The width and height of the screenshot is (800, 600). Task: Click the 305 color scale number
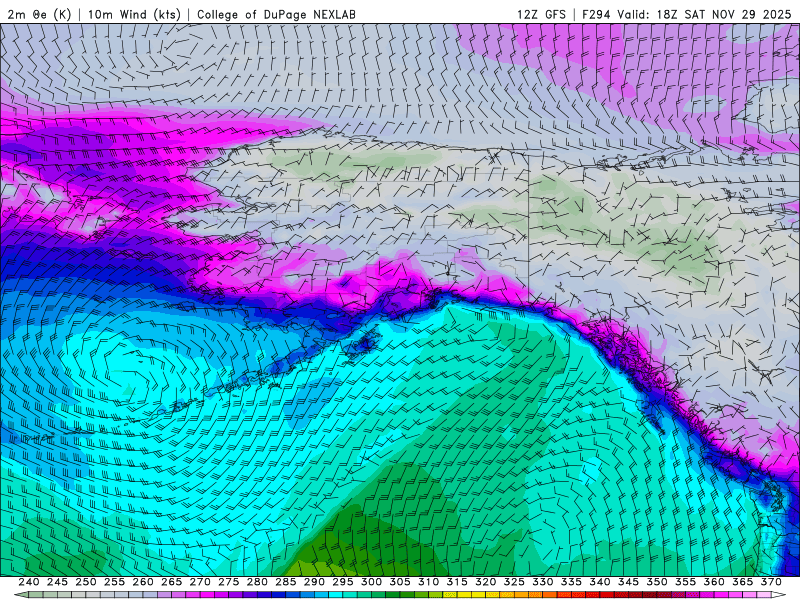[400, 582]
